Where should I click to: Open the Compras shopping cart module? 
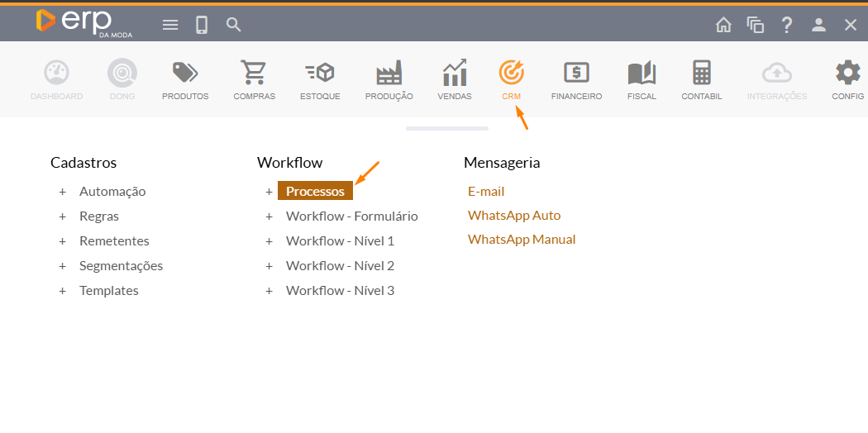click(255, 74)
